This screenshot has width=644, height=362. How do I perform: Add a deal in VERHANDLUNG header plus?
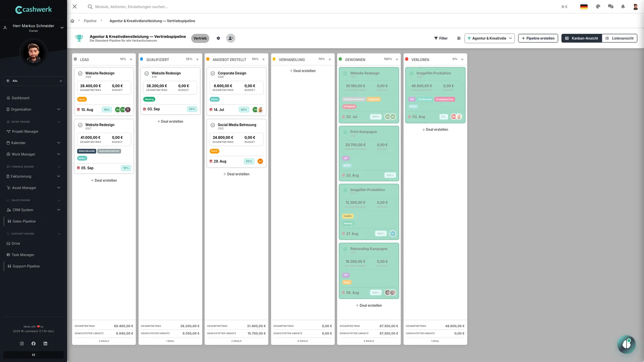click(330, 59)
